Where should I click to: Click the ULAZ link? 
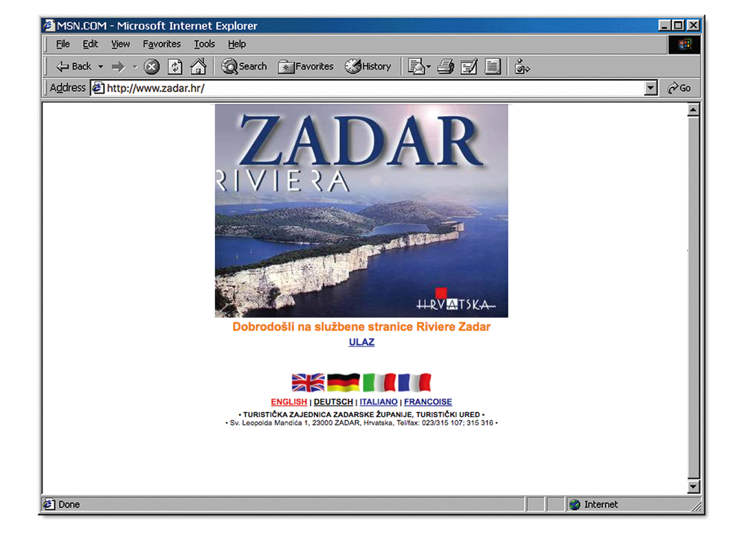(x=361, y=342)
